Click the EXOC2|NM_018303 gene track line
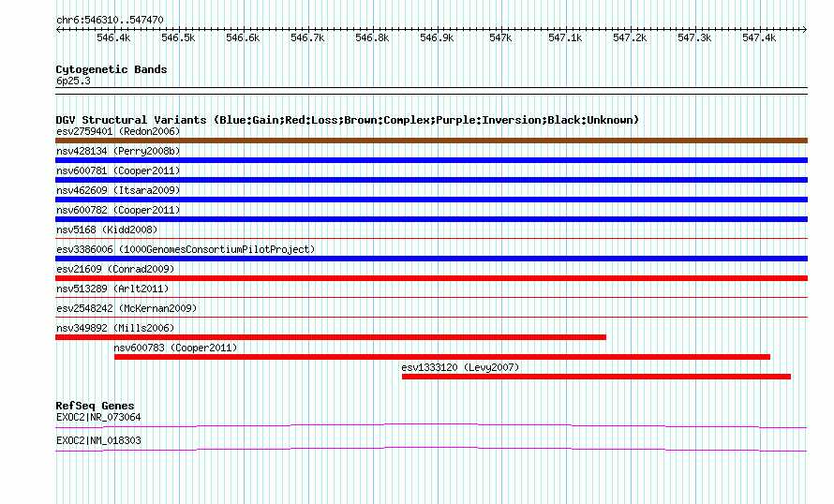 coord(431,450)
